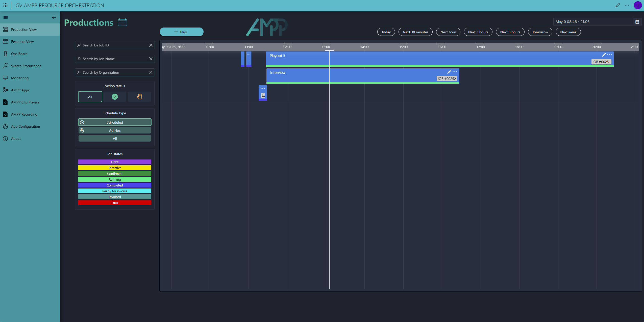
Task: Click the App Configuration gear icon
Action: 6,126
